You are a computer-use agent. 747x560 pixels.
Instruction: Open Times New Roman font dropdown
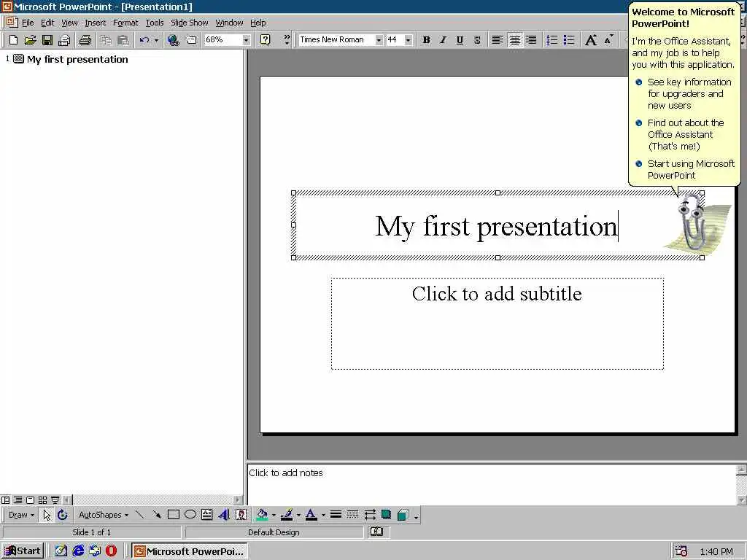[x=379, y=40]
